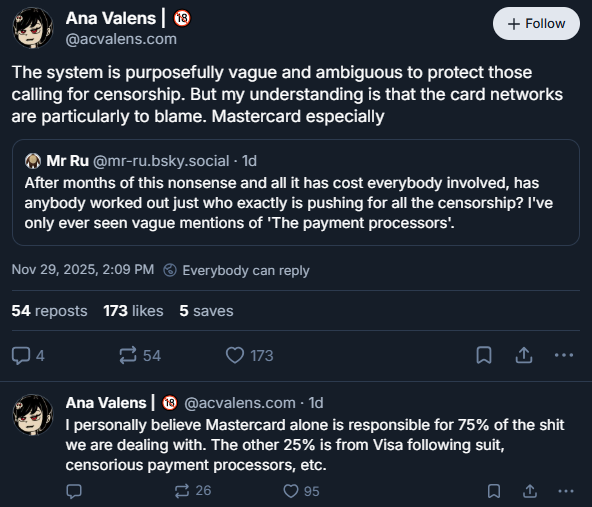Open Ana Valens' avatar at top
Screen dimensions: 592x507
pos(33,28)
